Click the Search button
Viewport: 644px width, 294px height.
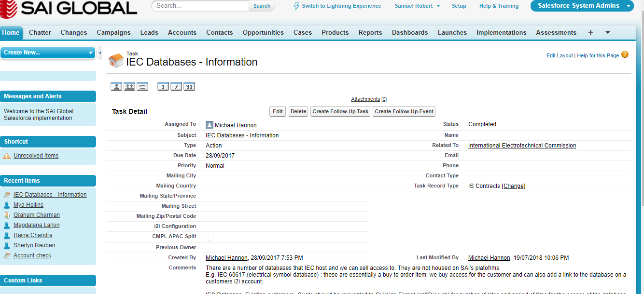[262, 6]
